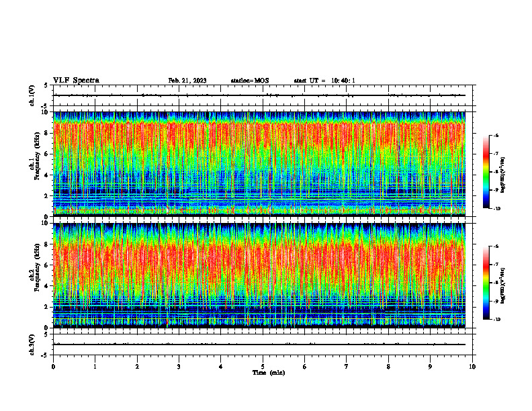Click the "station=MOS" header label
The height and width of the screenshot is (411, 532).
250,81
